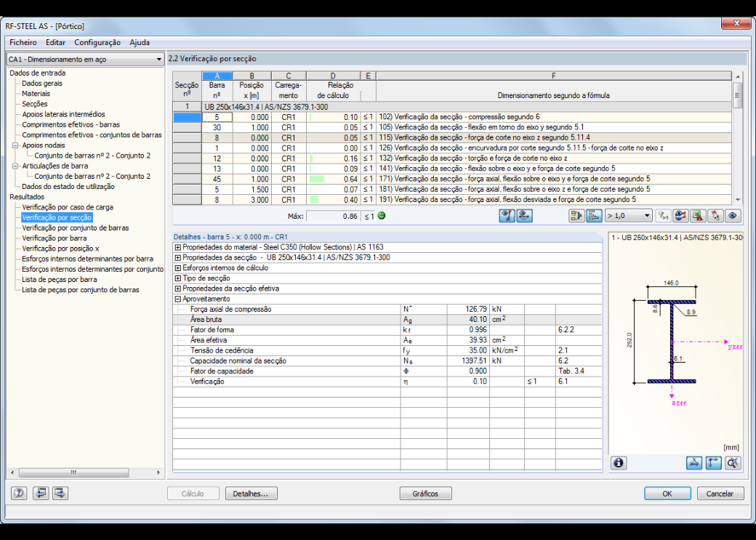Click the cross-section view eye icon
The height and width of the screenshot is (540, 756).
pos(525,216)
